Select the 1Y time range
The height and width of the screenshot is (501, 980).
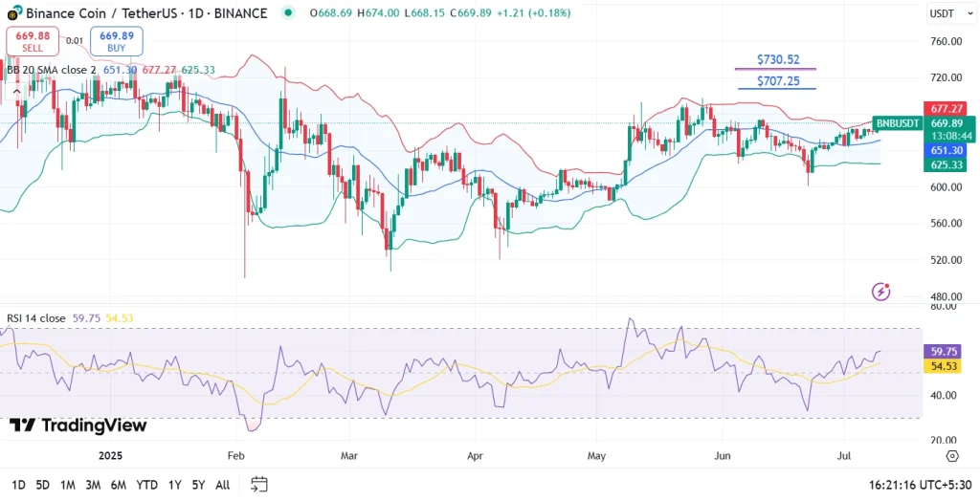[x=175, y=485]
